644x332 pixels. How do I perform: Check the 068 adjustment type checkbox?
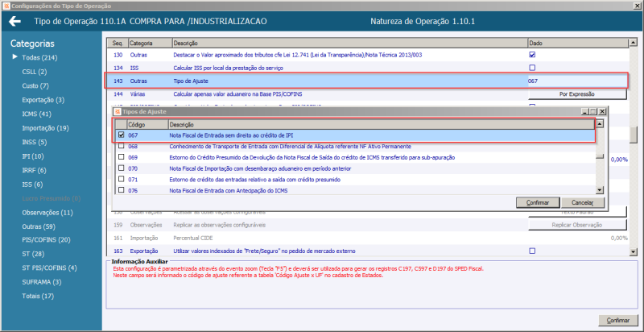coord(122,146)
